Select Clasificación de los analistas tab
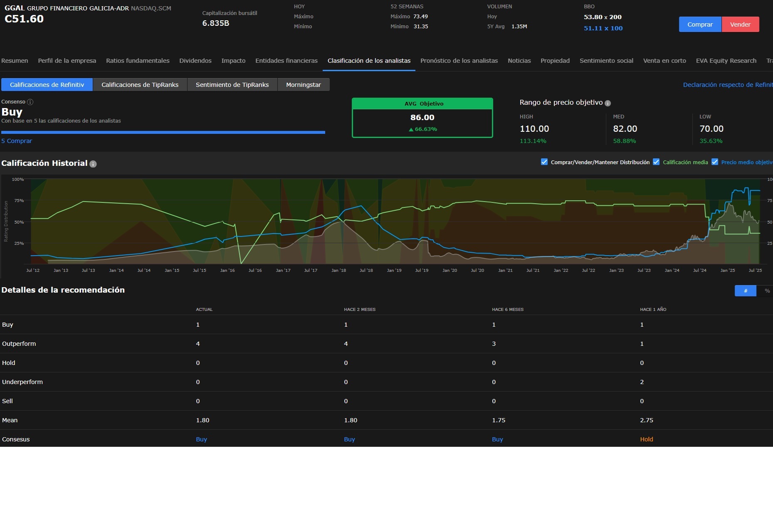 pyautogui.click(x=369, y=61)
